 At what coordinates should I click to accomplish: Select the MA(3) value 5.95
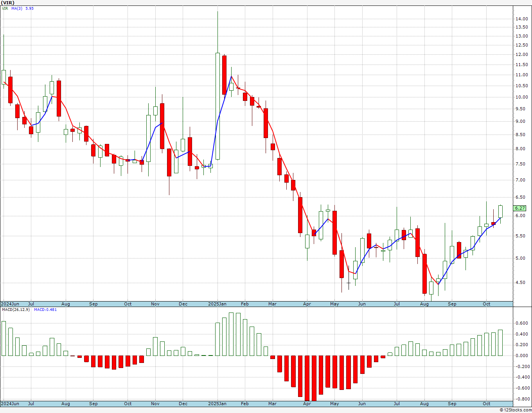coord(30,8)
